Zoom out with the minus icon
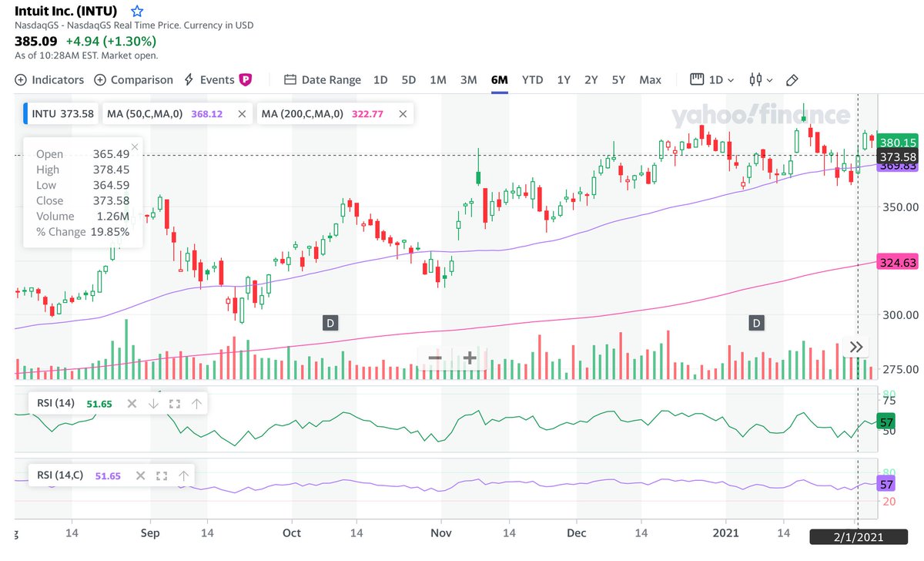Viewport: 924px width, 561px height. 434,358
